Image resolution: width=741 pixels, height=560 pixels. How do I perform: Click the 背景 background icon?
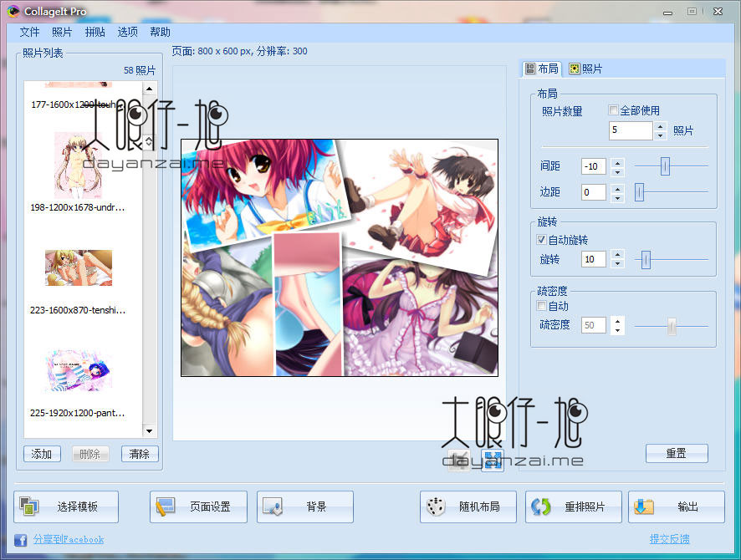pos(273,507)
